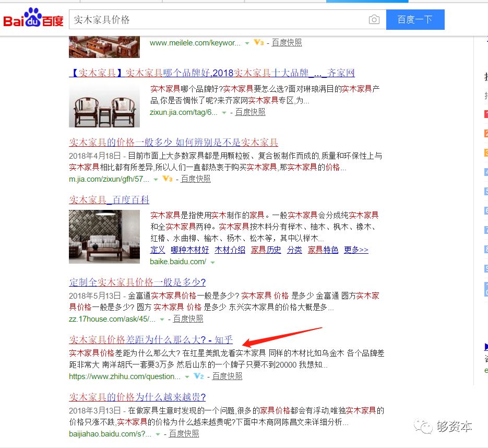
Task: Click the https://www.zhihu.com/question green URL
Action: click(125, 376)
